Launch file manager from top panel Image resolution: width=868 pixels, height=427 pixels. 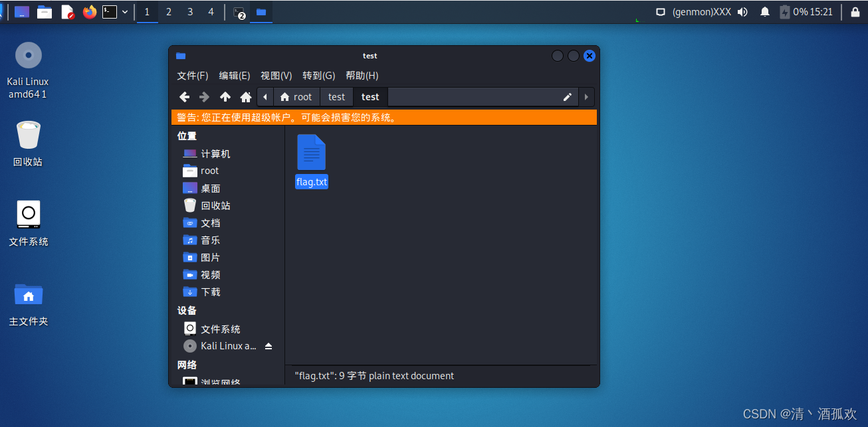coord(45,12)
